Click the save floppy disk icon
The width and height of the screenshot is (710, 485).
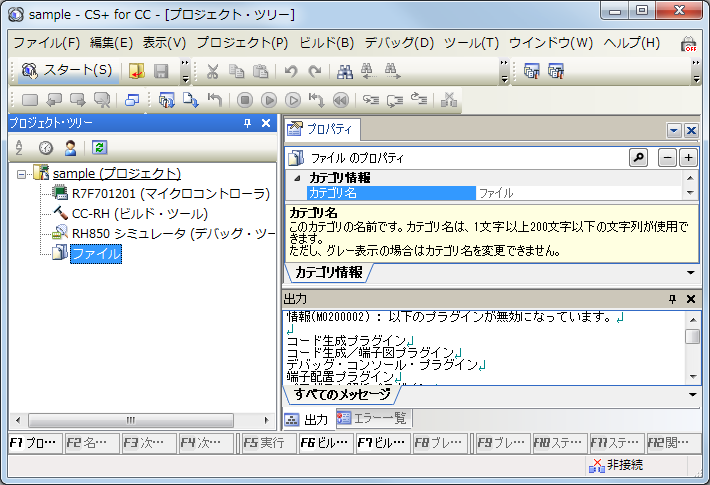161,71
